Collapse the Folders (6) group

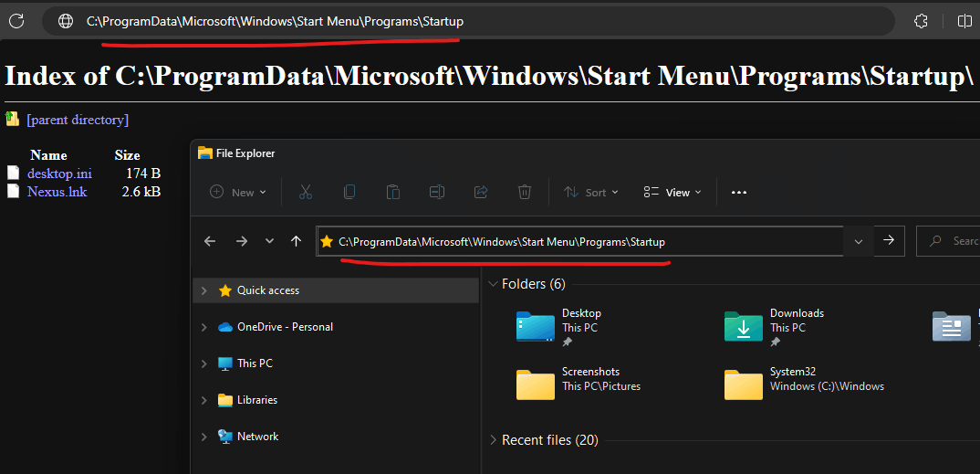click(x=493, y=285)
